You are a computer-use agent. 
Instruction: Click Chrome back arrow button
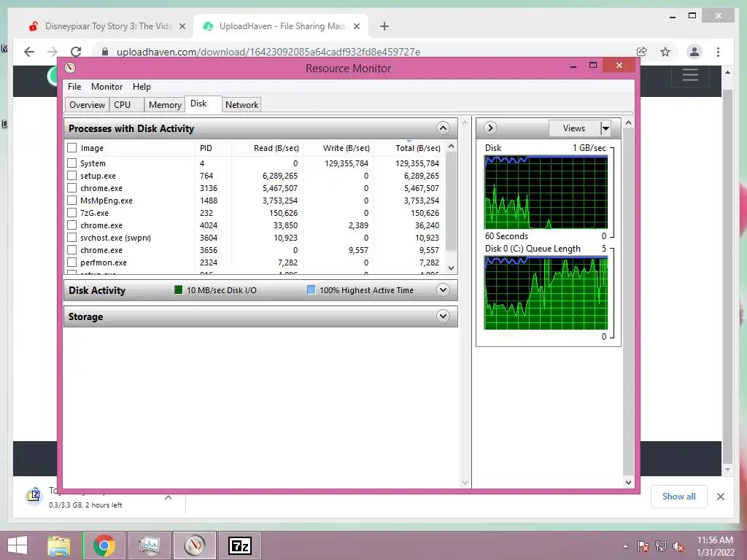click(29, 52)
